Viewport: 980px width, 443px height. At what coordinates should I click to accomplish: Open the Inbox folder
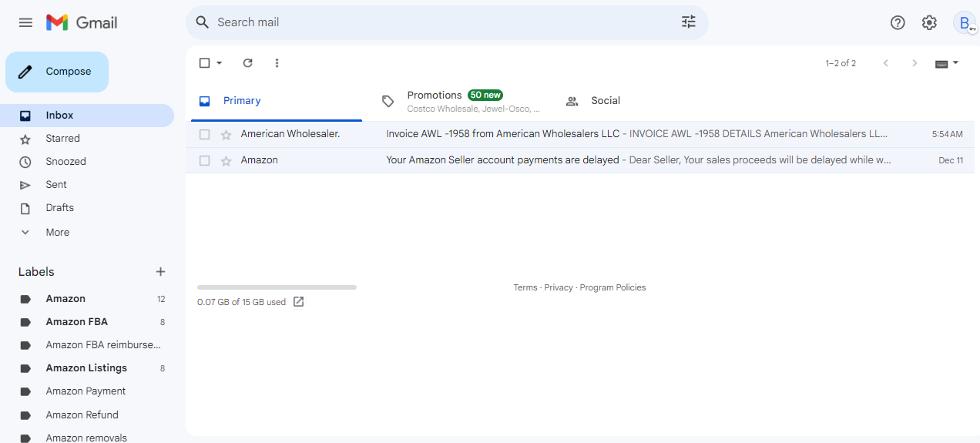(87, 116)
